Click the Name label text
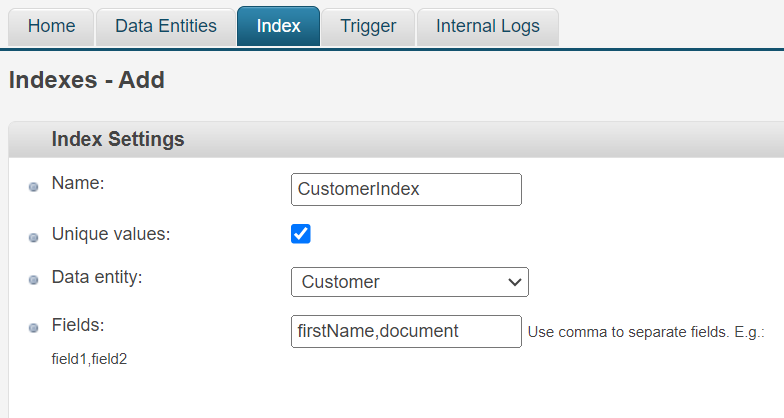This screenshot has height=418, width=784. 78,183
